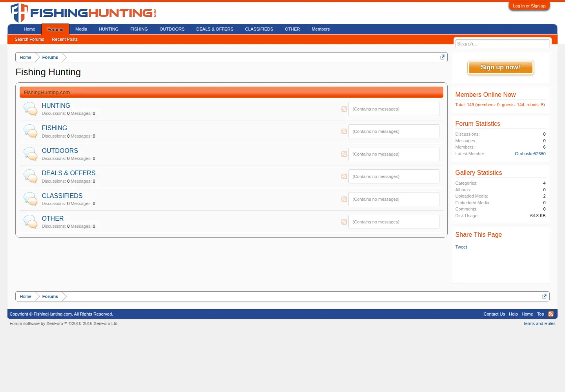Open Terms and Rules link
This screenshot has height=392, width=565.
pos(539,323)
